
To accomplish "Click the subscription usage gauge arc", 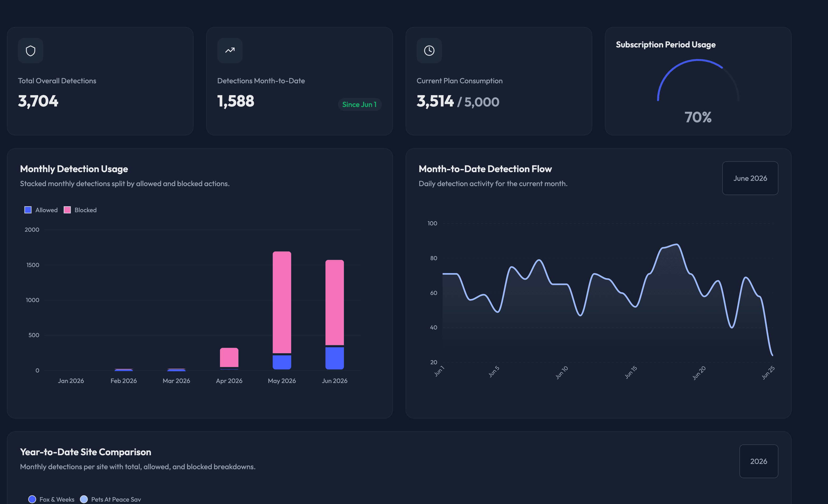I will [x=698, y=80].
